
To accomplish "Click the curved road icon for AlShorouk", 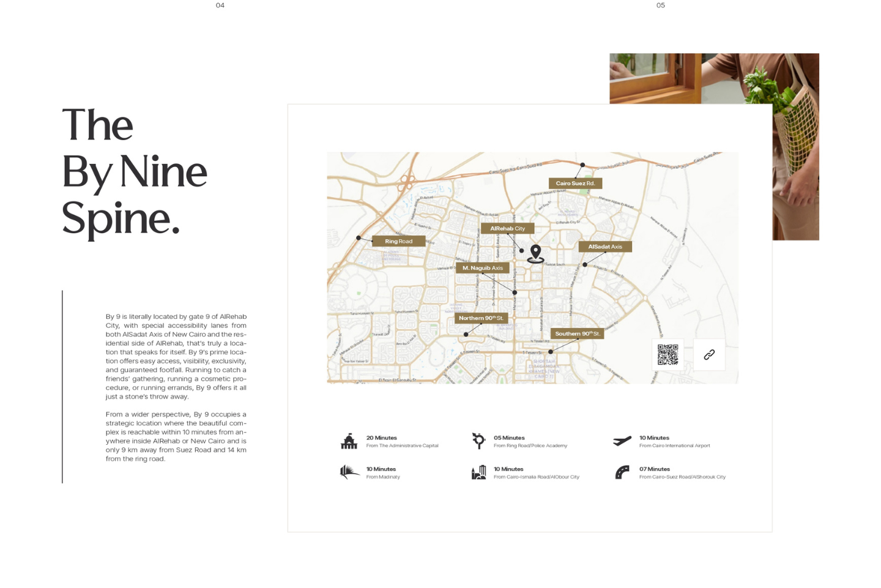I will [x=622, y=472].
